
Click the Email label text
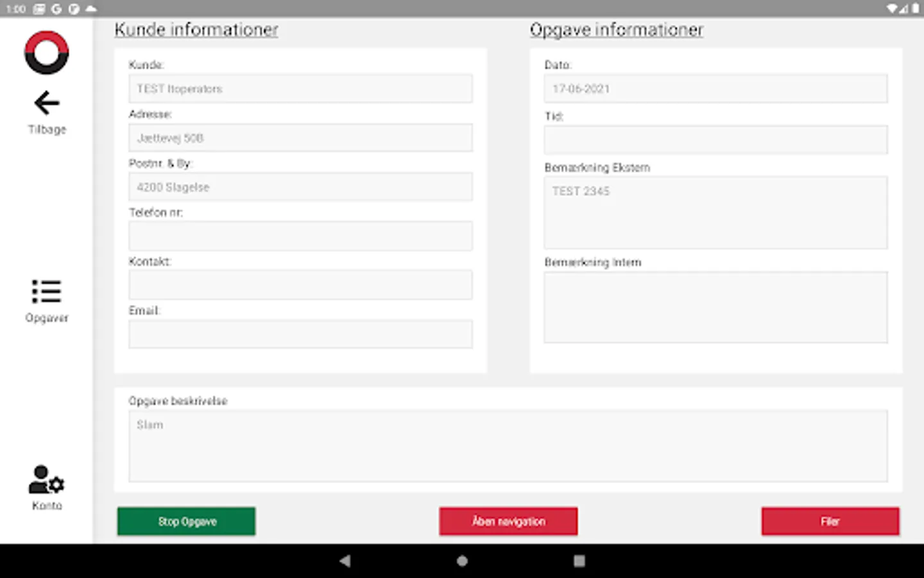click(x=144, y=311)
